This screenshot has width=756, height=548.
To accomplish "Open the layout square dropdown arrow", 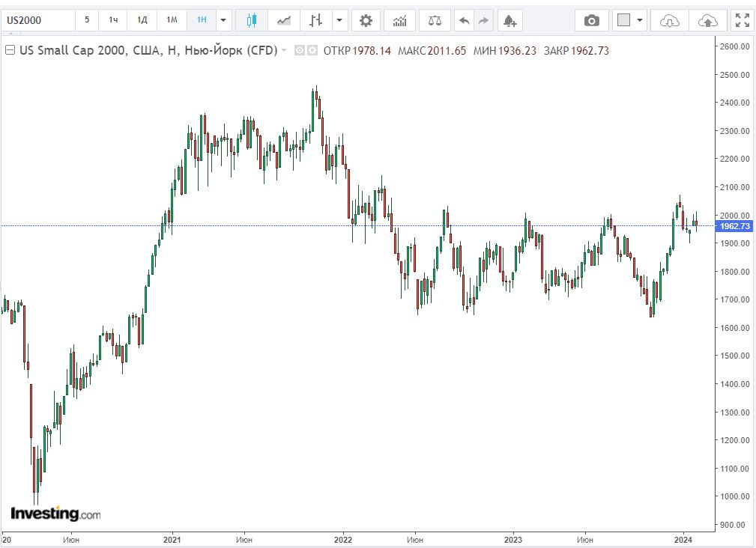I will 640,20.
